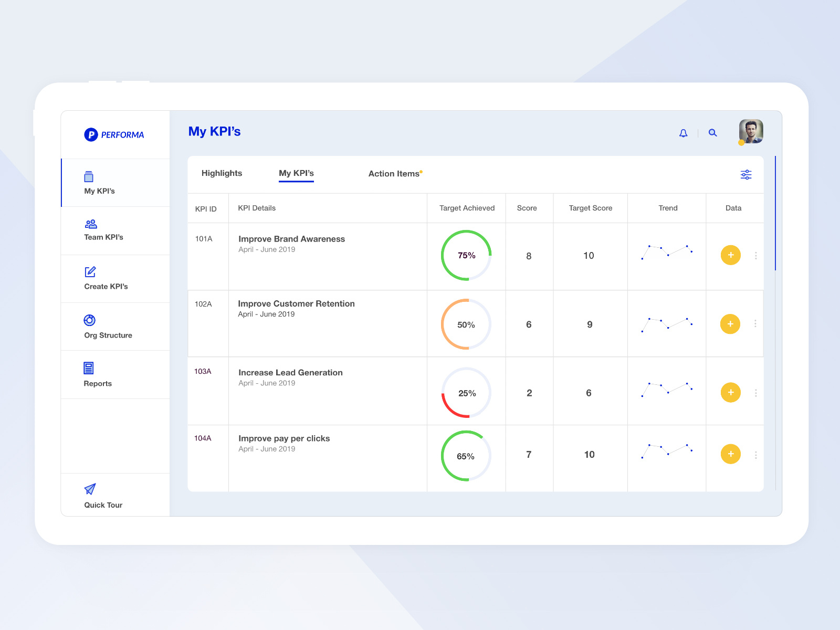The image size is (840, 630).
Task: Add data for Improve Brand Awareness
Action: click(x=730, y=255)
